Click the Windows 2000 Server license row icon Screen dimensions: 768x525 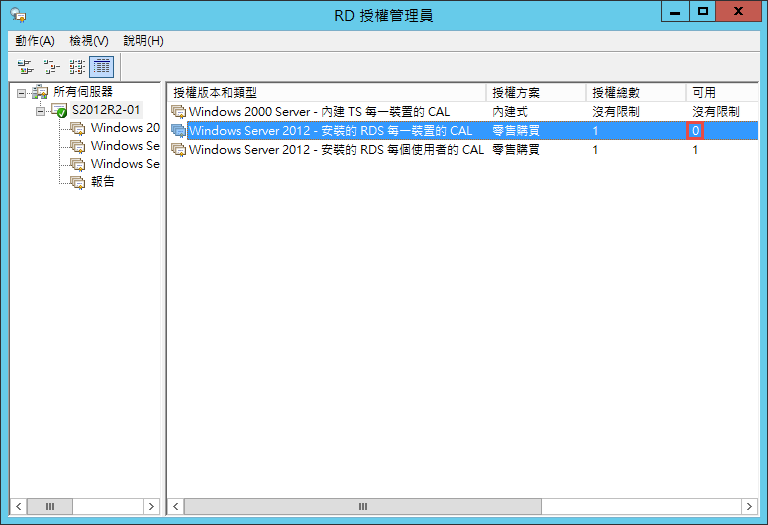tap(178, 112)
